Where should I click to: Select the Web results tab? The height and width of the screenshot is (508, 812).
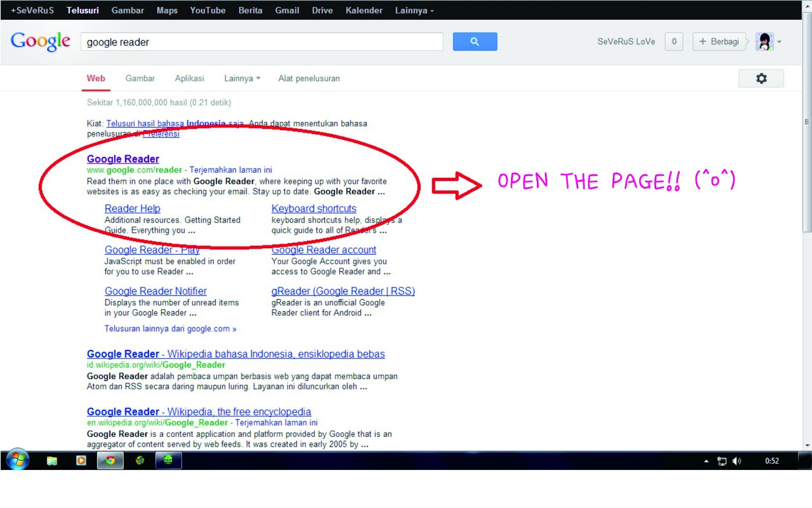tap(96, 78)
